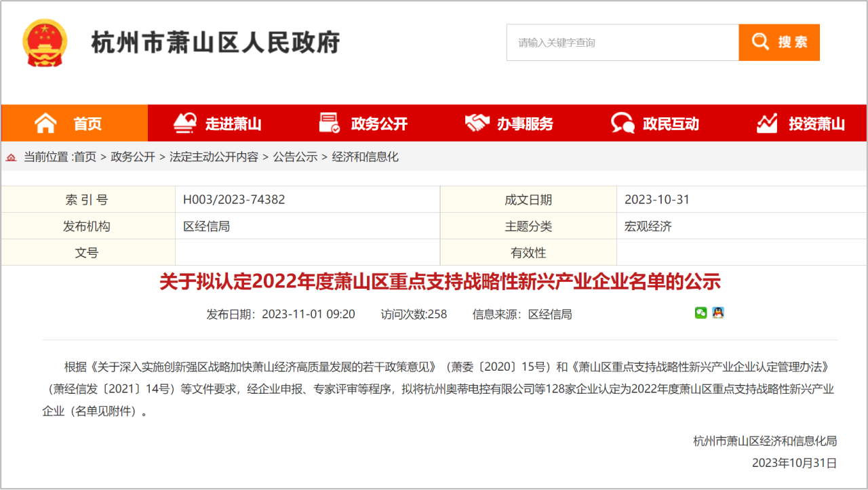868x490 pixels.
Task: Click the icon beside 走进萧山
Action: click(x=184, y=123)
